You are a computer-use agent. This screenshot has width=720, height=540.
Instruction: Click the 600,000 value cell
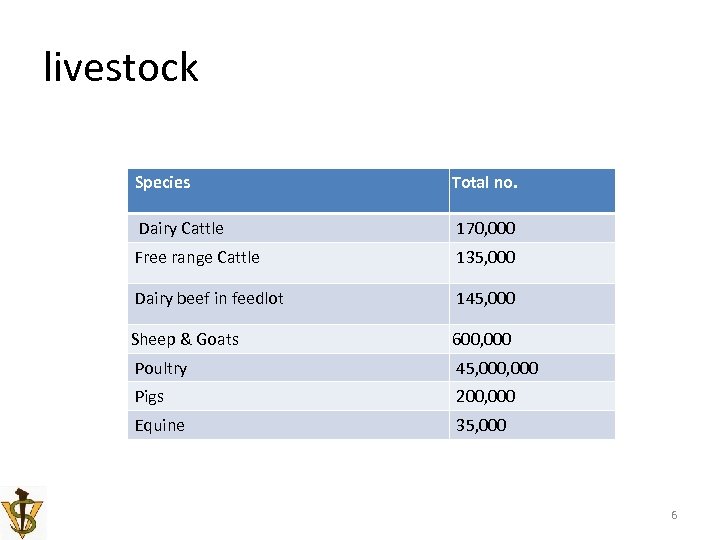[483, 339]
